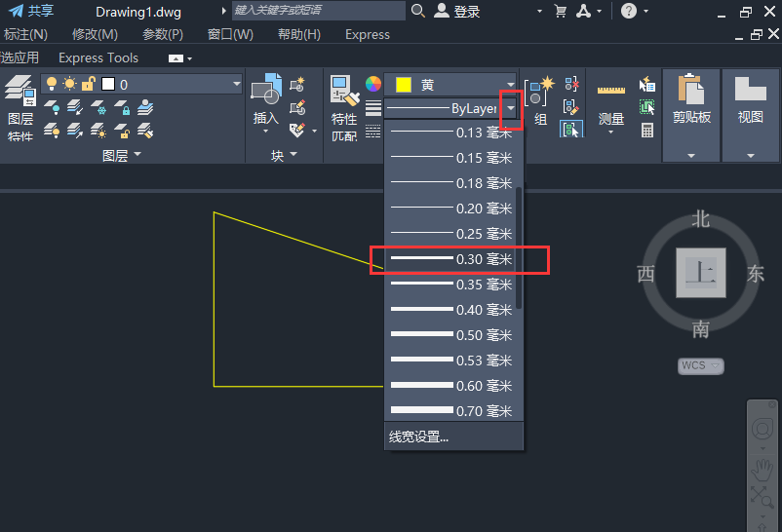782x532 pixels.
Task: Click the Group Edit pencil icon
Action: point(571,107)
